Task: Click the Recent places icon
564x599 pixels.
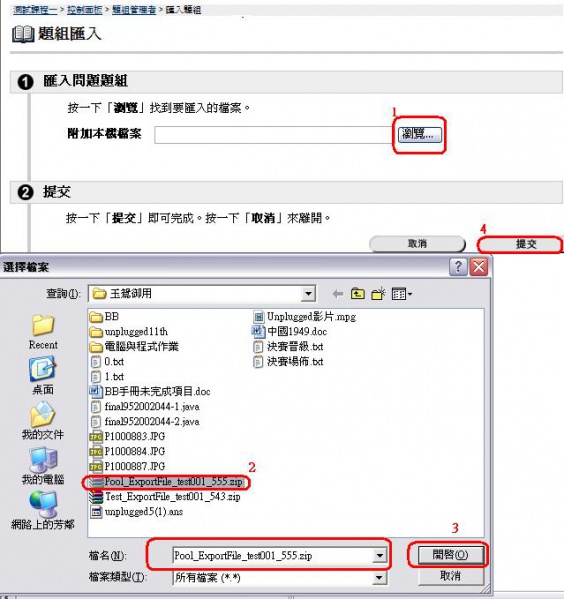Action: pos(43,332)
